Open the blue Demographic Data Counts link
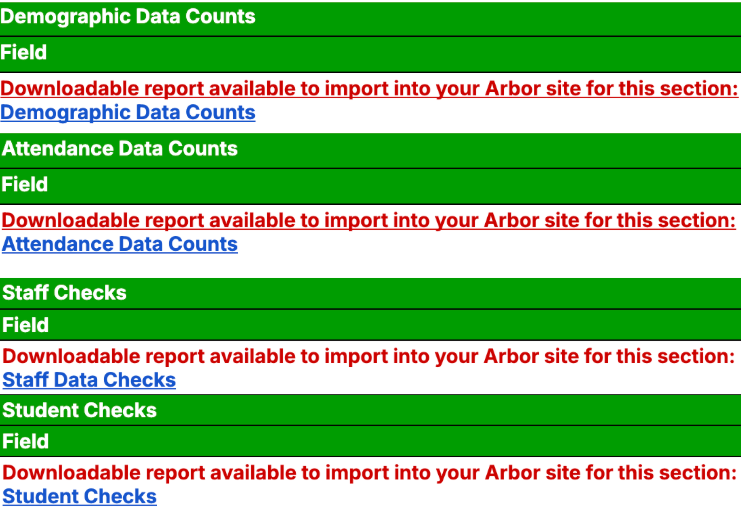 [128, 113]
